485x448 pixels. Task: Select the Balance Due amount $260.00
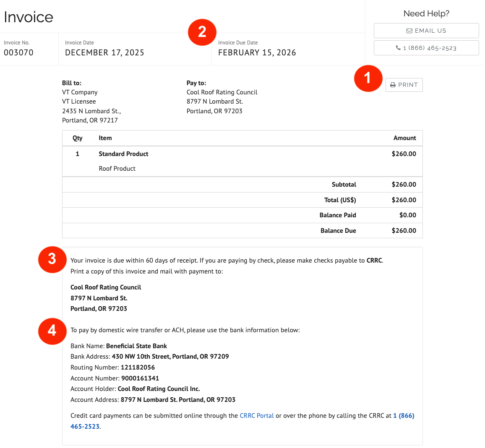404,230
